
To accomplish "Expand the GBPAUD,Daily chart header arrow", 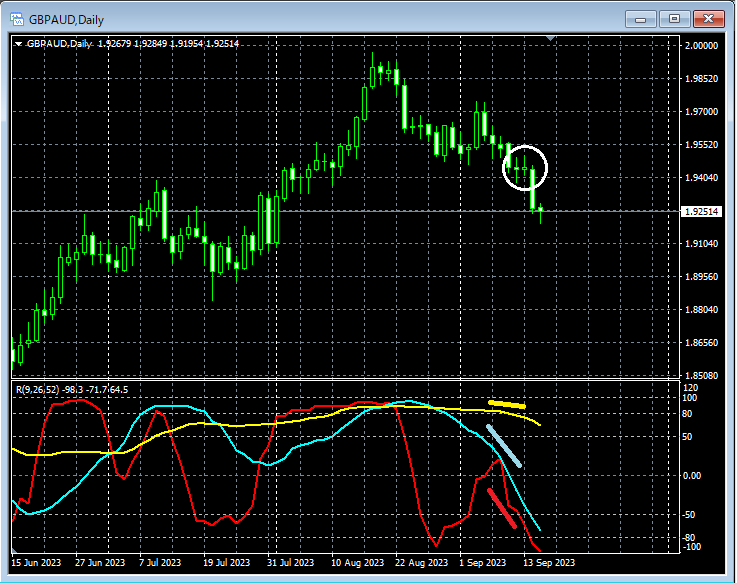I will (x=18, y=44).
